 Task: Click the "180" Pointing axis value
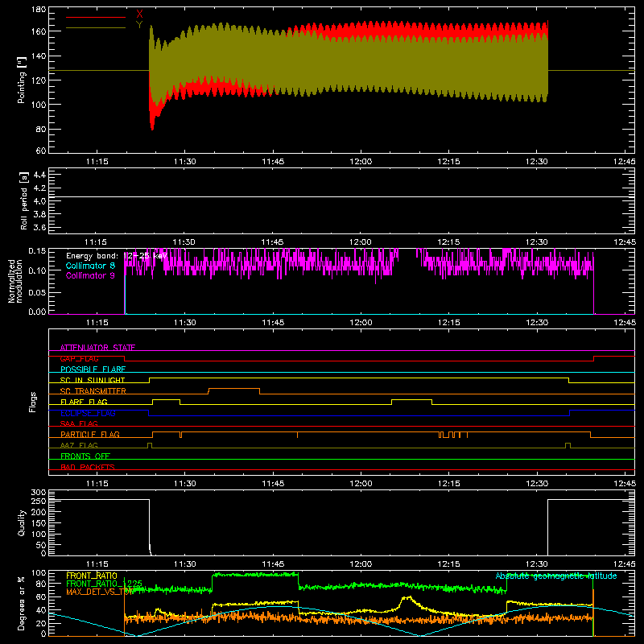[x=38, y=10]
